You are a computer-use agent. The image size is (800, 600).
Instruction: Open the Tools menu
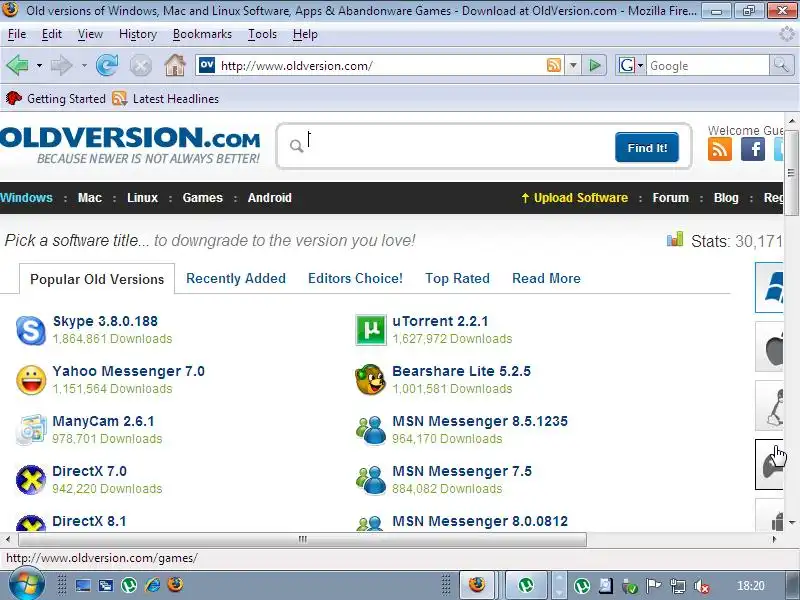point(262,34)
